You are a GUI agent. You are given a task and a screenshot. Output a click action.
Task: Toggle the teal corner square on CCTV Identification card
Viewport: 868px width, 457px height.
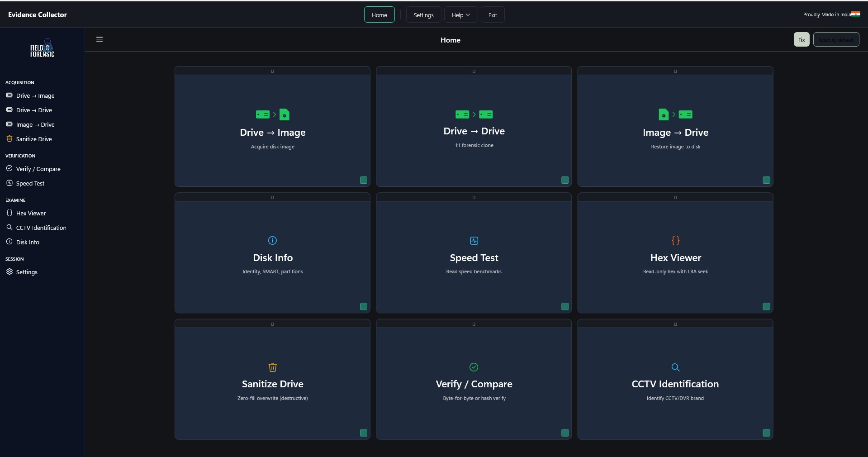coord(766,433)
